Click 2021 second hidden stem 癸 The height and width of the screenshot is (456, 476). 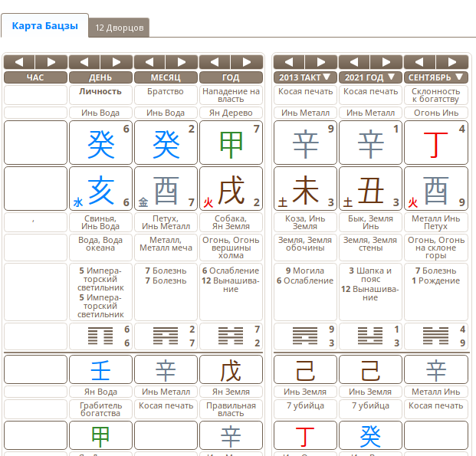click(370, 435)
